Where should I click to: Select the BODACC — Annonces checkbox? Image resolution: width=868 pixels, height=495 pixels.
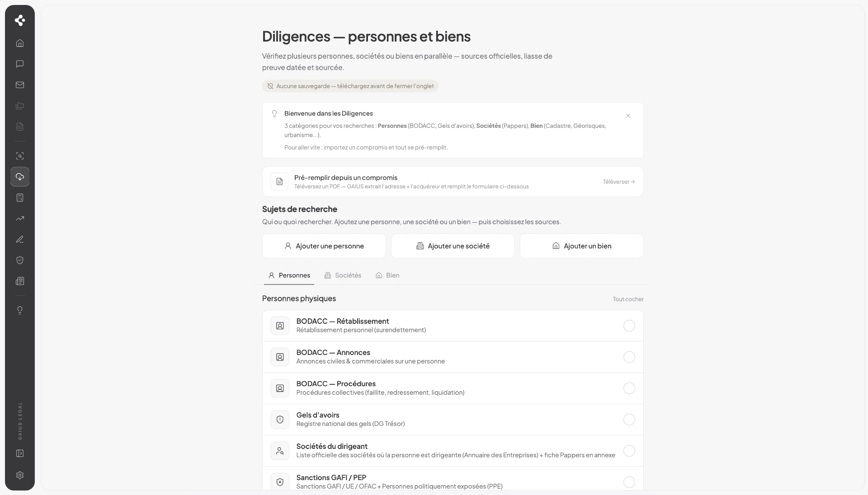[x=629, y=357]
